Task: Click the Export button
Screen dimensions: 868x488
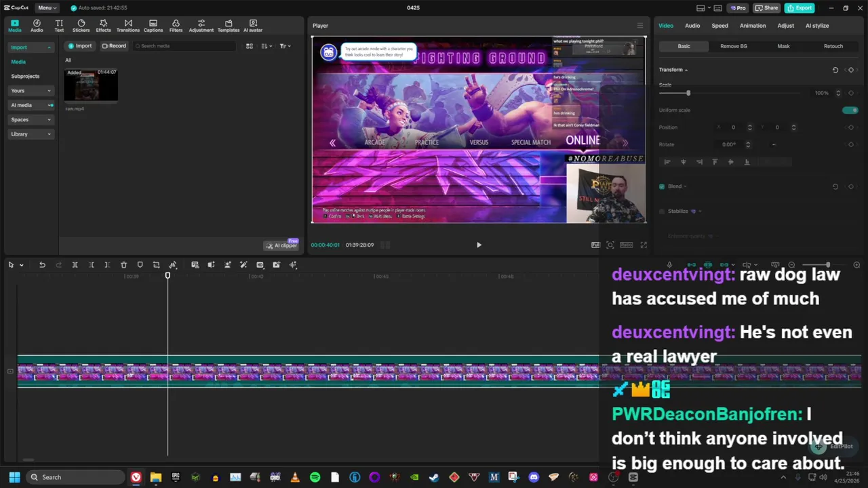Action: (800, 7)
